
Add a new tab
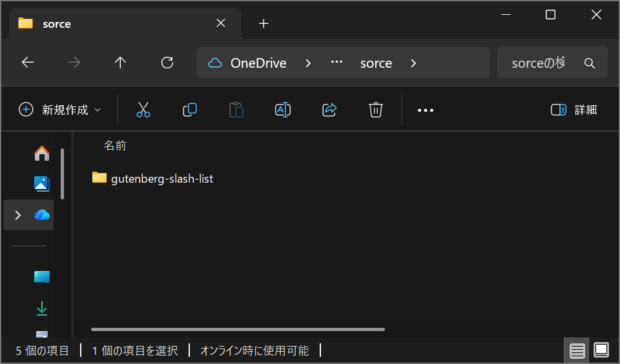click(x=263, y=24)
